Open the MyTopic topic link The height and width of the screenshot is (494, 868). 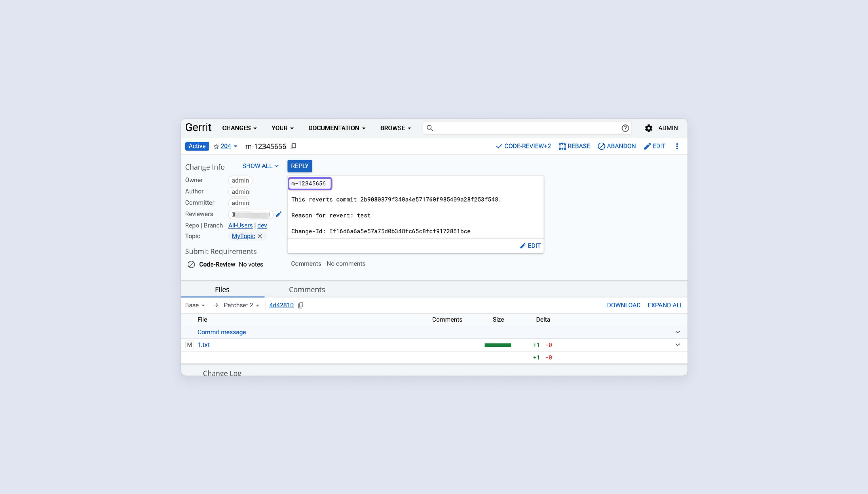tap(243, 236)
